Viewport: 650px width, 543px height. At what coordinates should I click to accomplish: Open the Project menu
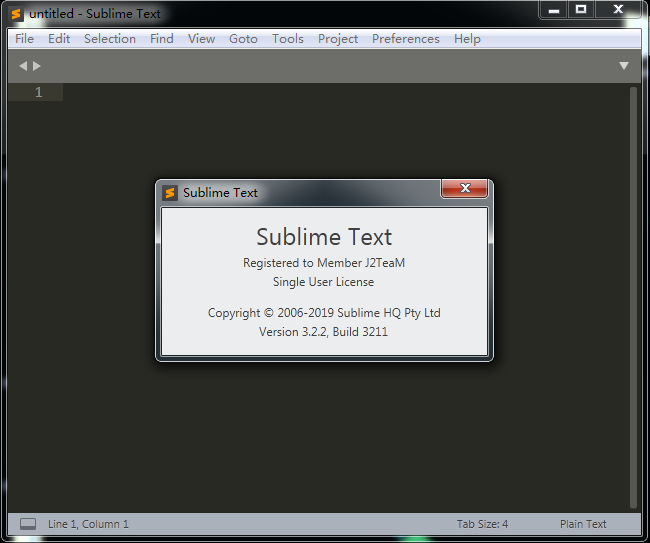click(338, 39)
